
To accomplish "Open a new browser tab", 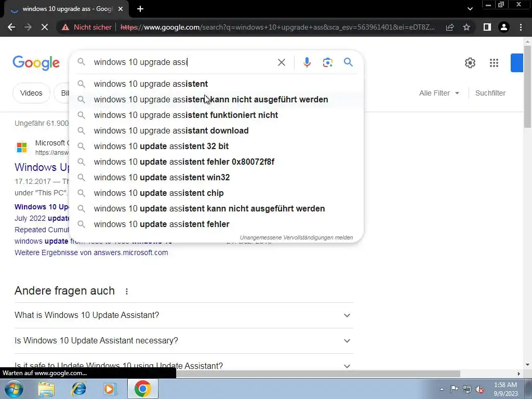I will [x=140, y=9].
